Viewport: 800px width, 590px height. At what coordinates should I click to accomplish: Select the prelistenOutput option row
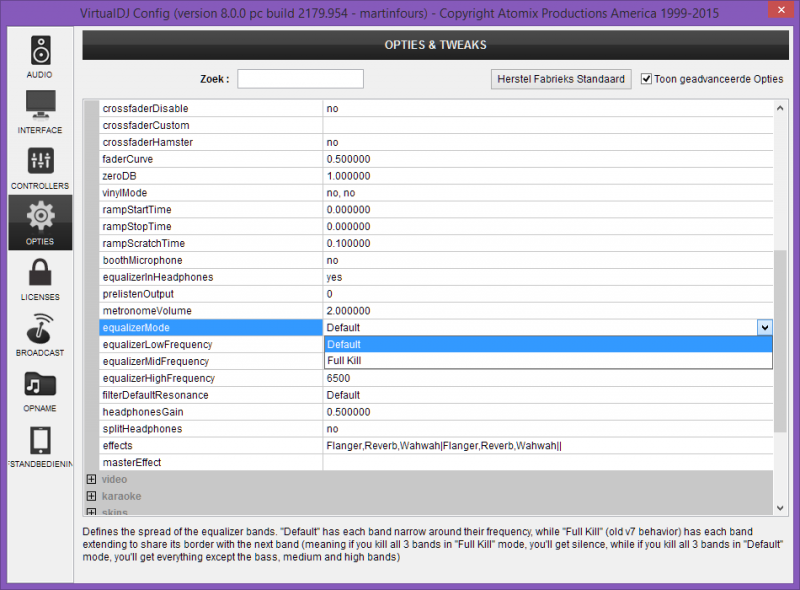(x=436, y=293)
